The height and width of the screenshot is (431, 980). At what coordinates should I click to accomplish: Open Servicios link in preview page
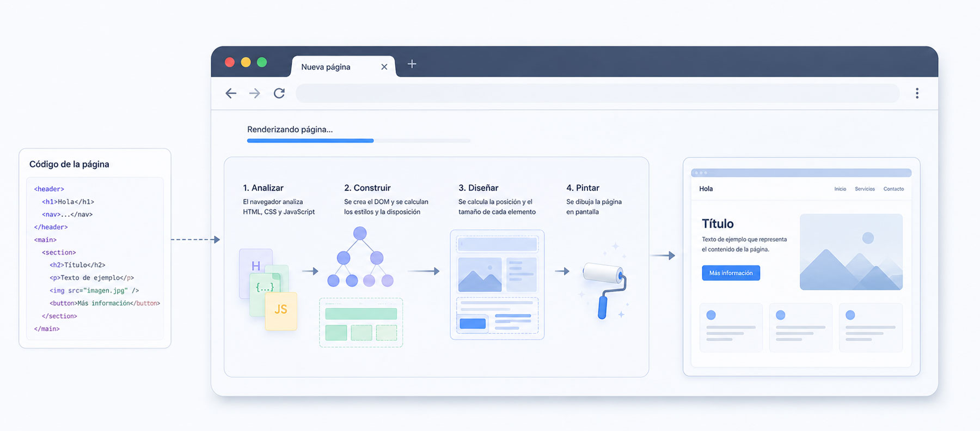click(865, 189)
